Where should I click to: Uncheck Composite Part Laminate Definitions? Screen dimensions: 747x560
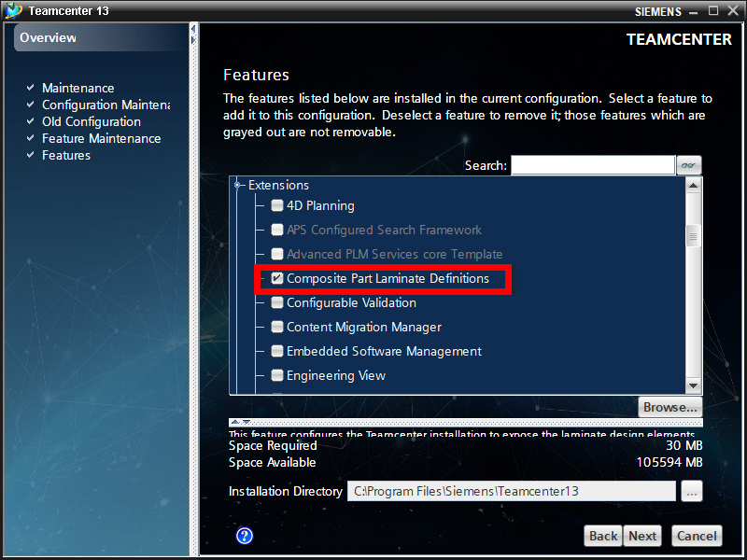[x=276, y=278]
